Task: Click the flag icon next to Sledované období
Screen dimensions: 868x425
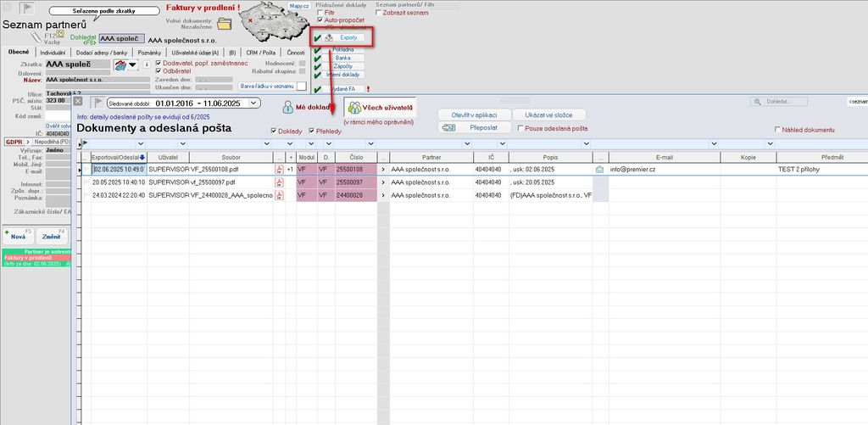Action: point(97,103)
